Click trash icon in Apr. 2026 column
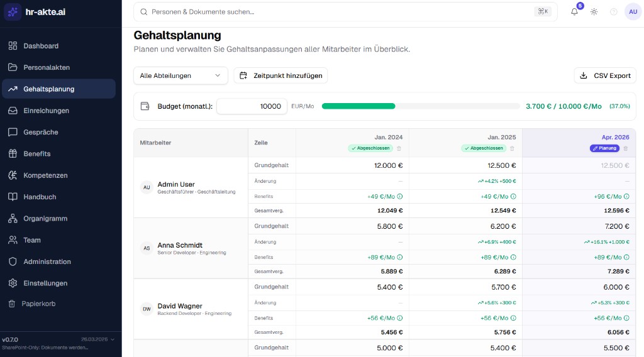 tap(625, 148)
